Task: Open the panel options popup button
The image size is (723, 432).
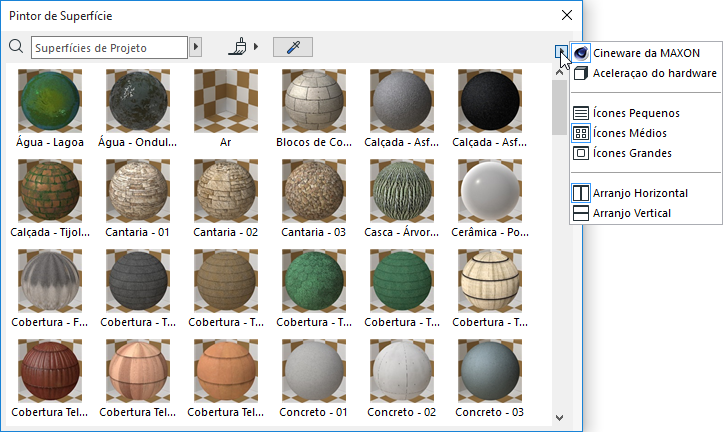Action: click(x=561, y=52)
